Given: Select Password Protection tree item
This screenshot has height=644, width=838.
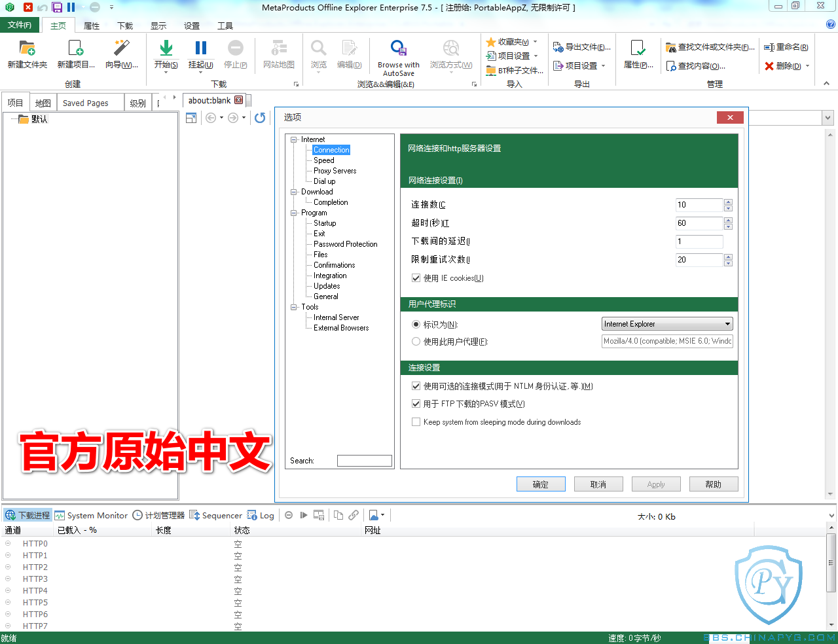Looking at the screenshot, I should (346, 244).
